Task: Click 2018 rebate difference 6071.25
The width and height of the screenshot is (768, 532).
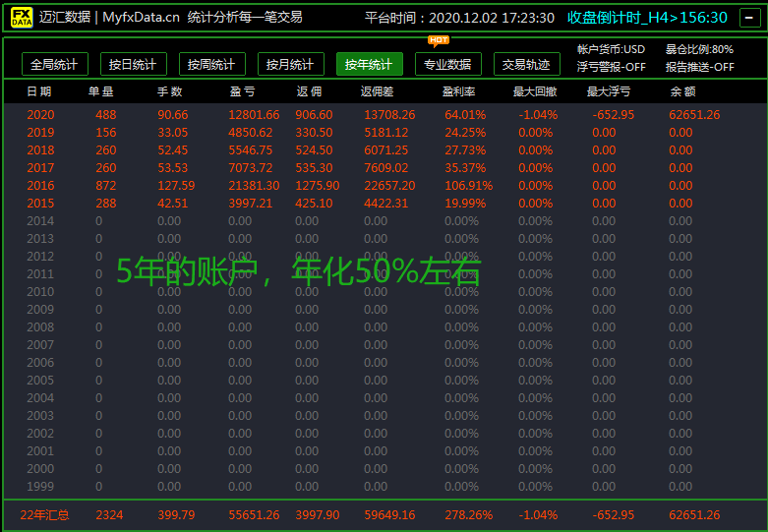Action: 385,150
